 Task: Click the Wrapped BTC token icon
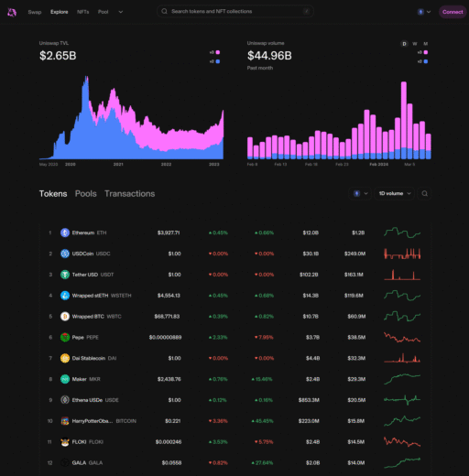65,317
